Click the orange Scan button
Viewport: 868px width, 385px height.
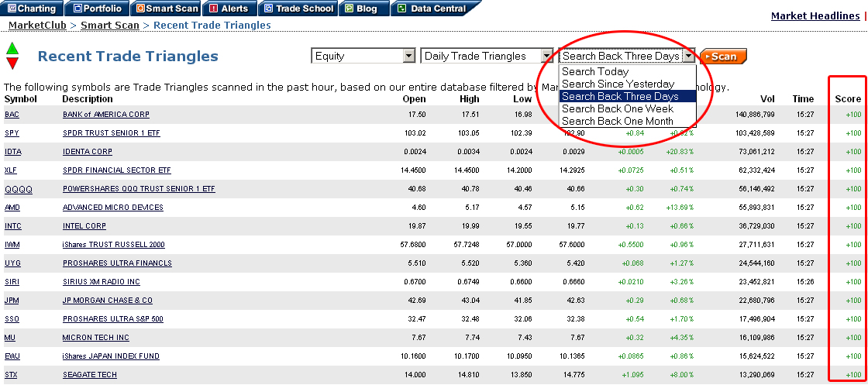point(723,57)
